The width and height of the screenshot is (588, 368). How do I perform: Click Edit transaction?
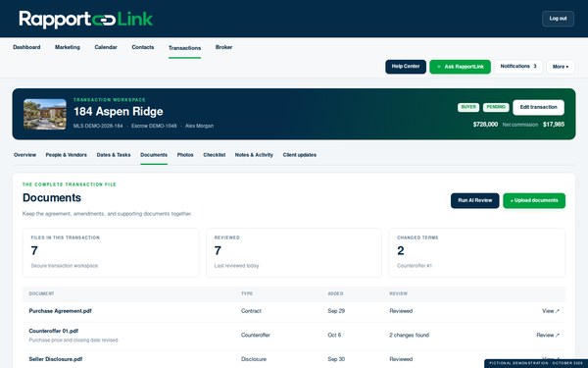click(538, 107)
